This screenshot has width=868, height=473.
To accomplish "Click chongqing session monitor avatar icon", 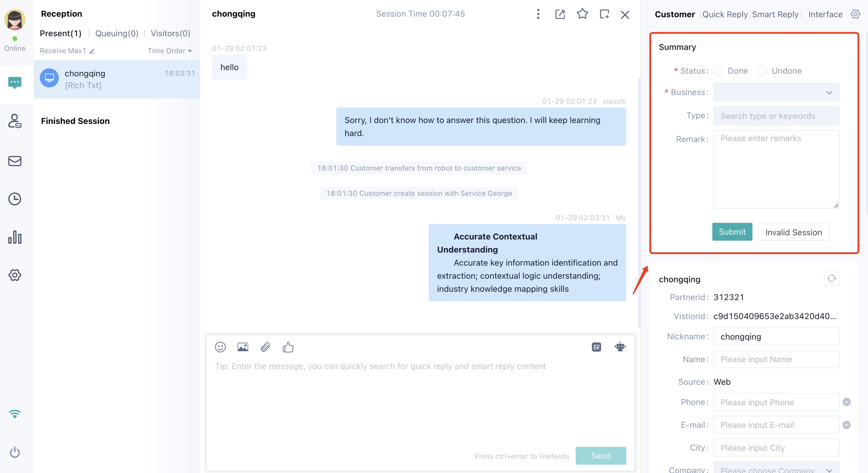I will point(49,78).
